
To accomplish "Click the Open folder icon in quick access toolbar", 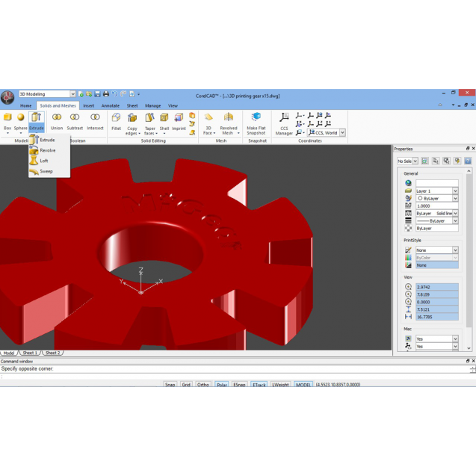I will (89, 94).
